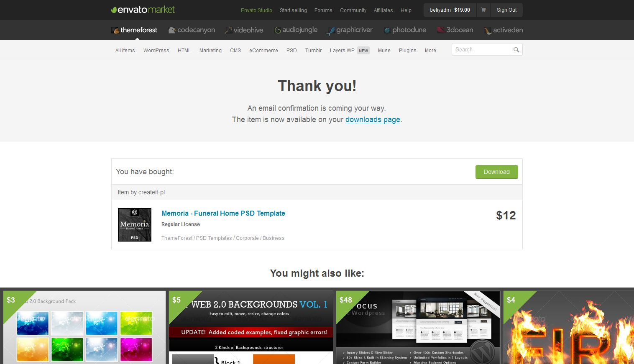The width and height of the screenshot is (634, 364).
Task: Open the Community link
Action: pyautogui.click(x=353, y=10)
